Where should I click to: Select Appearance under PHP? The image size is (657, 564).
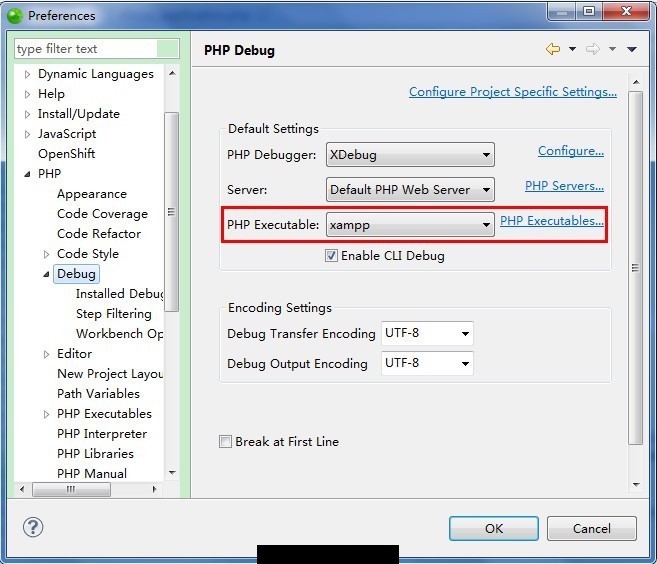click(x=92, y=194)
